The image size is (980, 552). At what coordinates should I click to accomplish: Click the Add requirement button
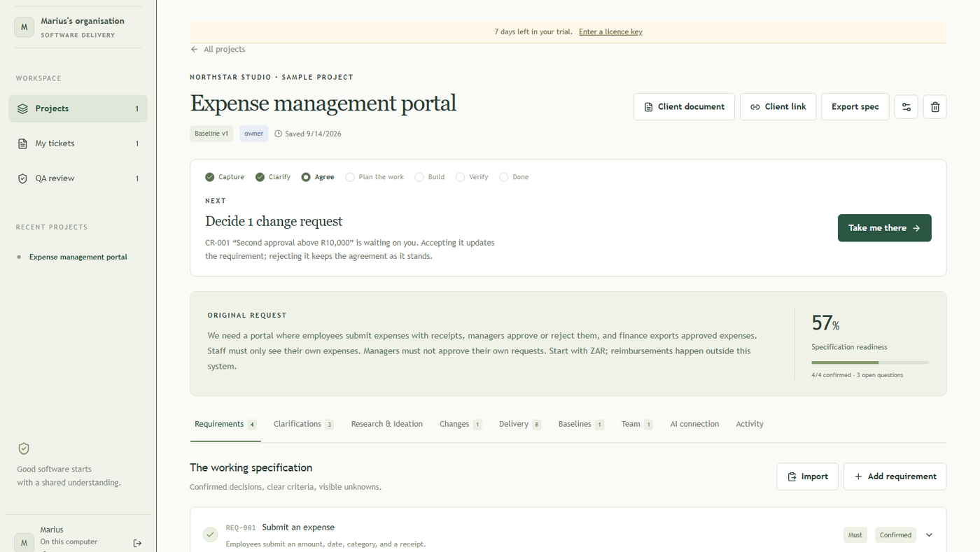coord(895,476)
